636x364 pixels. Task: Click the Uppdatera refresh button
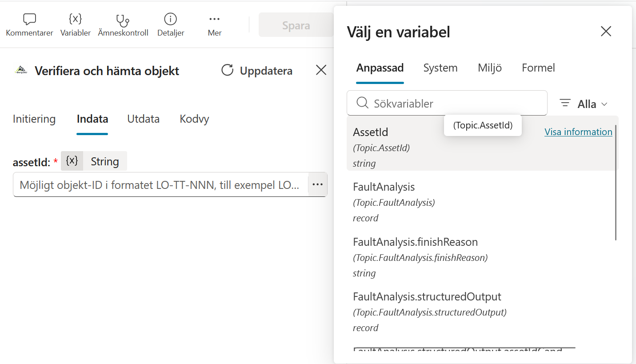pyautogui.click(x=257, y=71)
